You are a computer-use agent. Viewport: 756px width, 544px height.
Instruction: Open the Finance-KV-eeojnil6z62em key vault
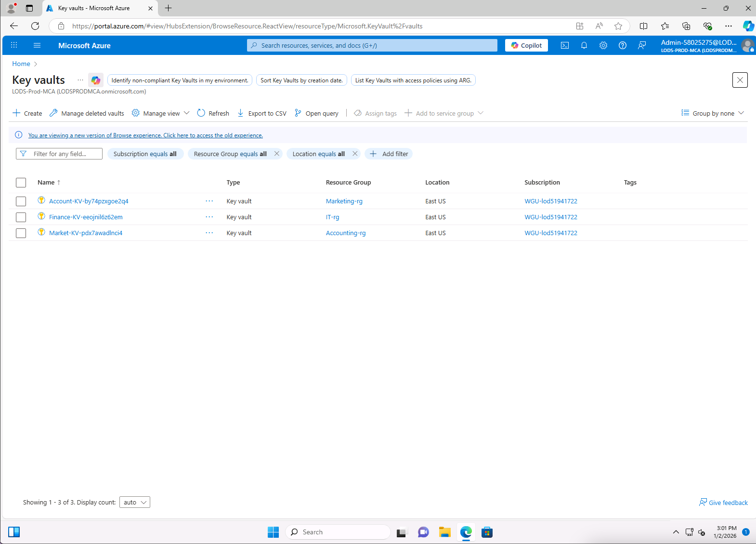coord(86,217)
